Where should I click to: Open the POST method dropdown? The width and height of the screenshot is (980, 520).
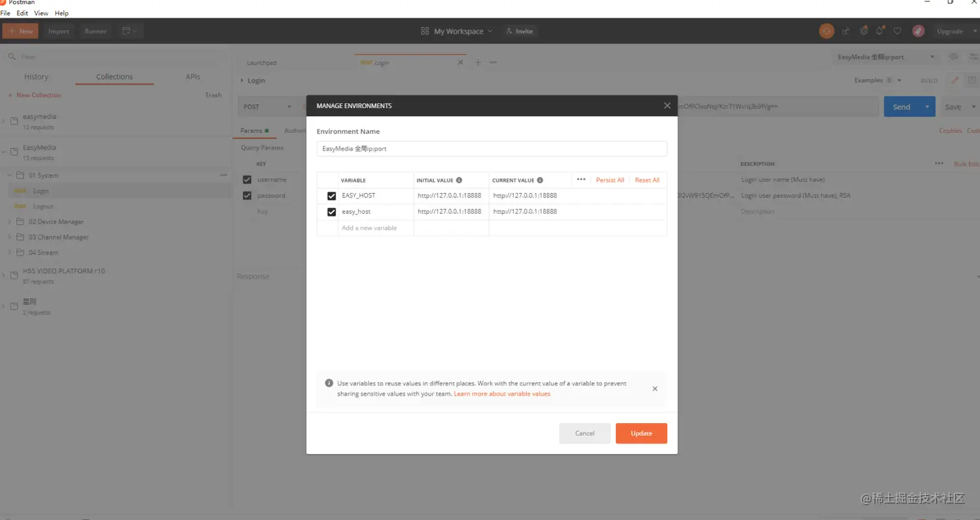268,107
